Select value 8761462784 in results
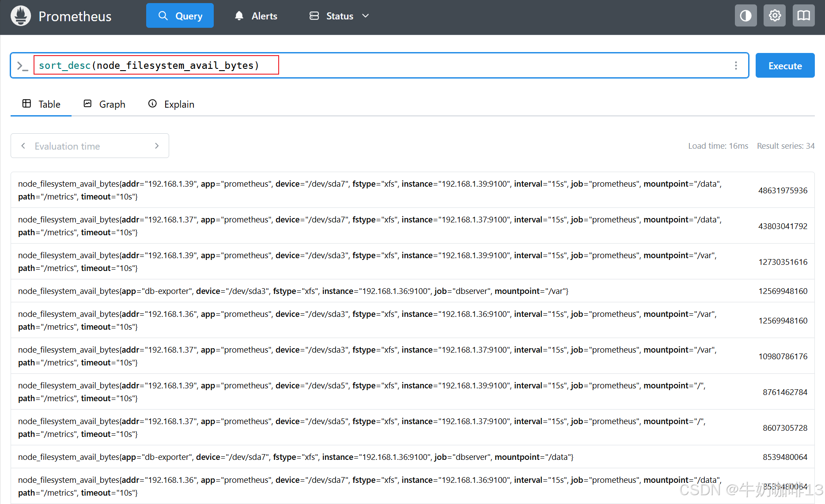The width and height of the screenshot is (825, 504). pos(785,392)
